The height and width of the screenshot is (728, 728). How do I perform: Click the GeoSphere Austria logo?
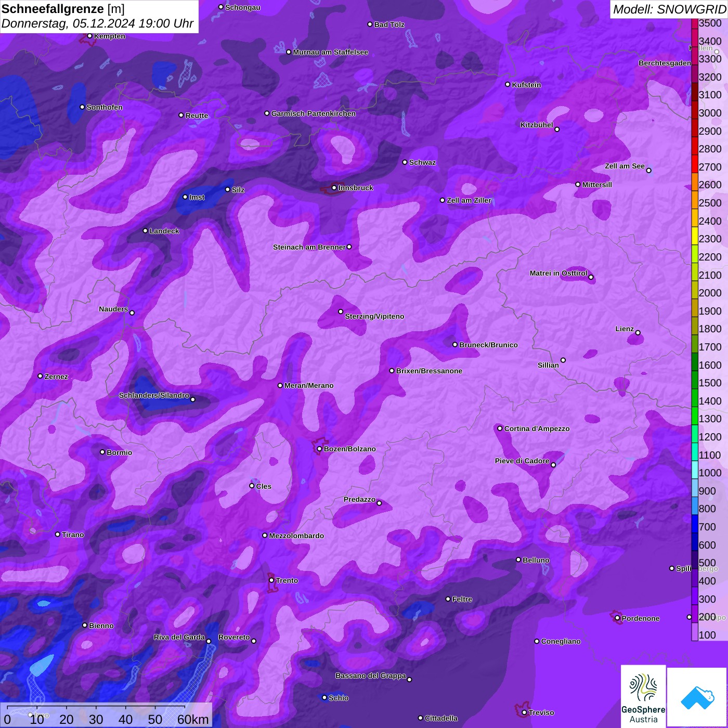coord(643,696)
